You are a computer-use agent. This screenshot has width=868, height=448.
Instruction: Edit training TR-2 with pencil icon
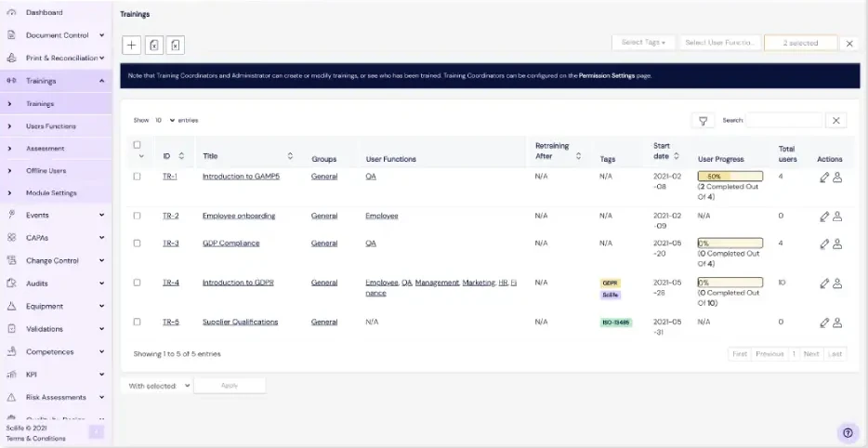coord(824,217)
